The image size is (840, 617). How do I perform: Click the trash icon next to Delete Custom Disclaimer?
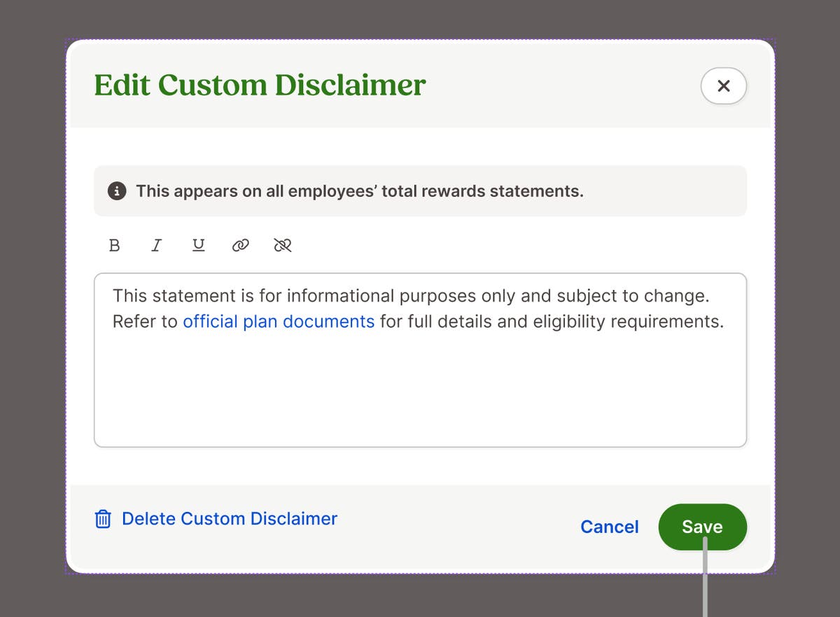point(101,518)
